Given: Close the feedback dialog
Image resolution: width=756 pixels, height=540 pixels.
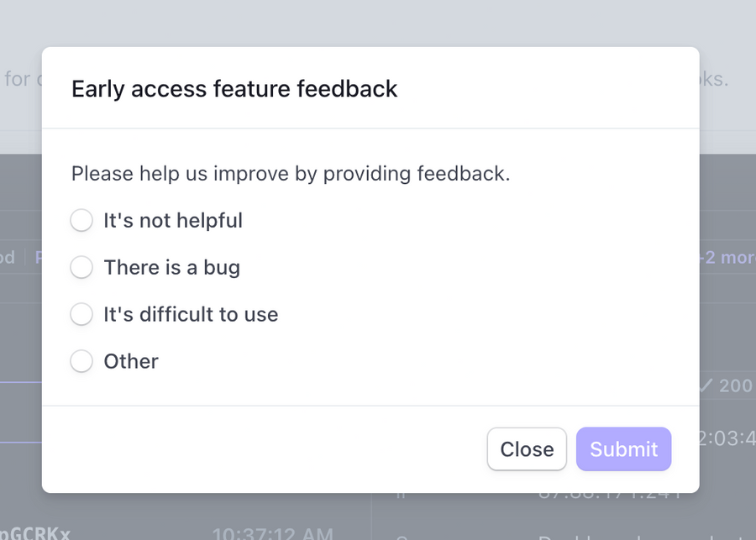Looking at the screenshot, I should [x=527, y=449].
